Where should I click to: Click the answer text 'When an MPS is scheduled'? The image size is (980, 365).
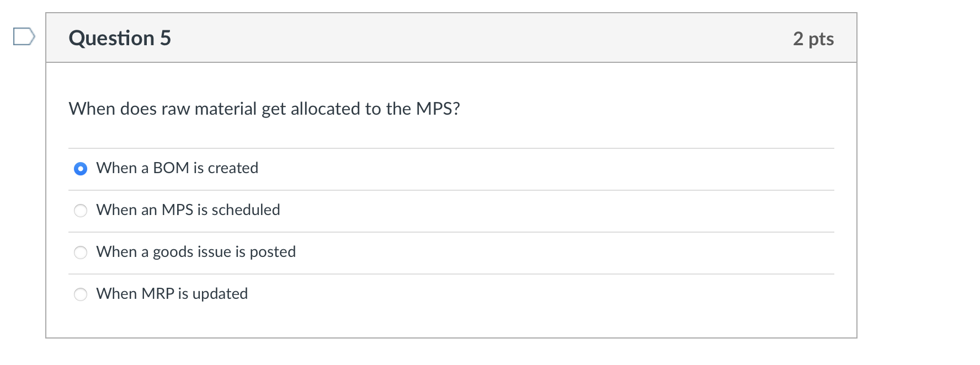tap(188, 210)
